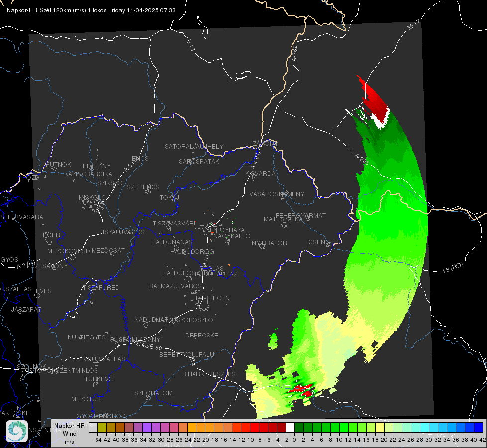Click the 18 (RO) road label

coord(453,268)
